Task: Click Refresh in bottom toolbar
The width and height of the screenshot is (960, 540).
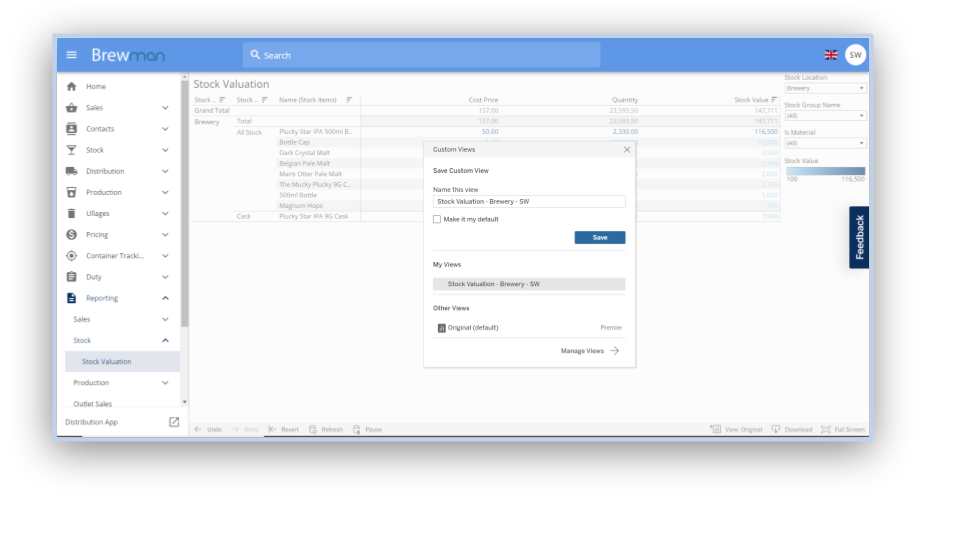Action: tap(326, 430)
